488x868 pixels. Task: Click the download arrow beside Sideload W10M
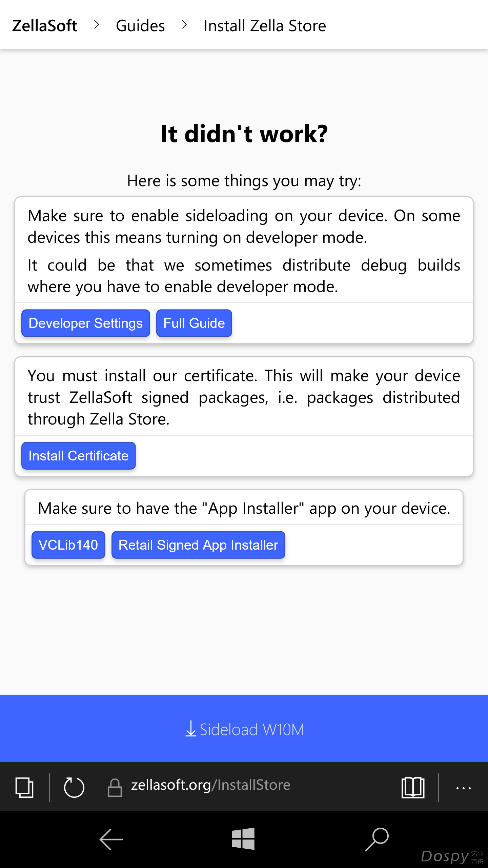click(x=191, y=729)
